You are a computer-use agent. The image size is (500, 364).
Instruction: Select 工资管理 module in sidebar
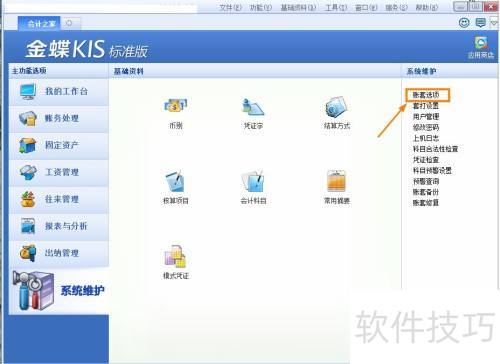[59, 173]
